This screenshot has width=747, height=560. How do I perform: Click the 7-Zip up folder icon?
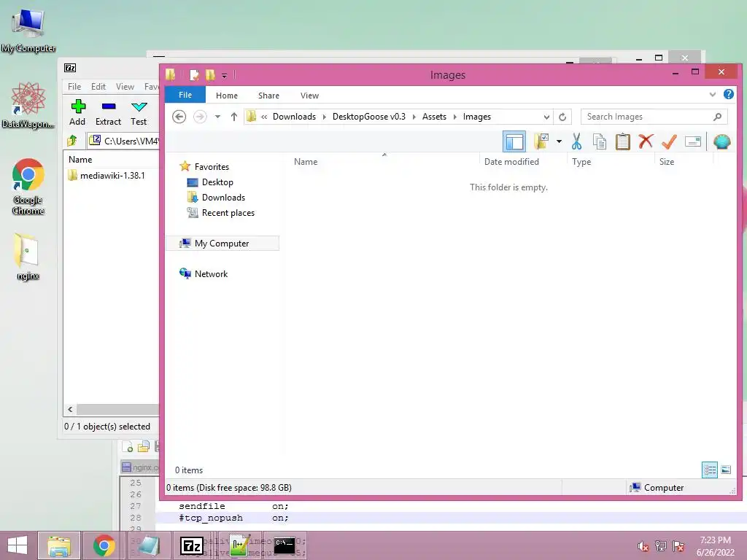point(72,141)
